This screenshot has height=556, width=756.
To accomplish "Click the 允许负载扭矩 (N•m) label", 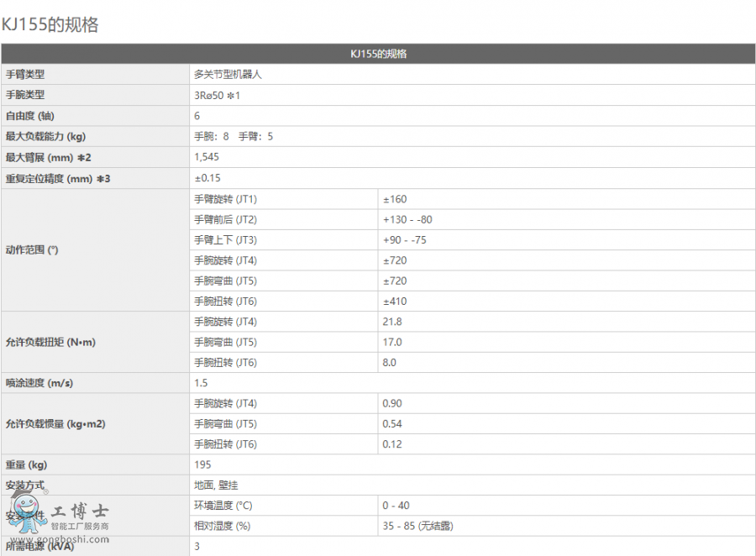I will pos(50,343).
